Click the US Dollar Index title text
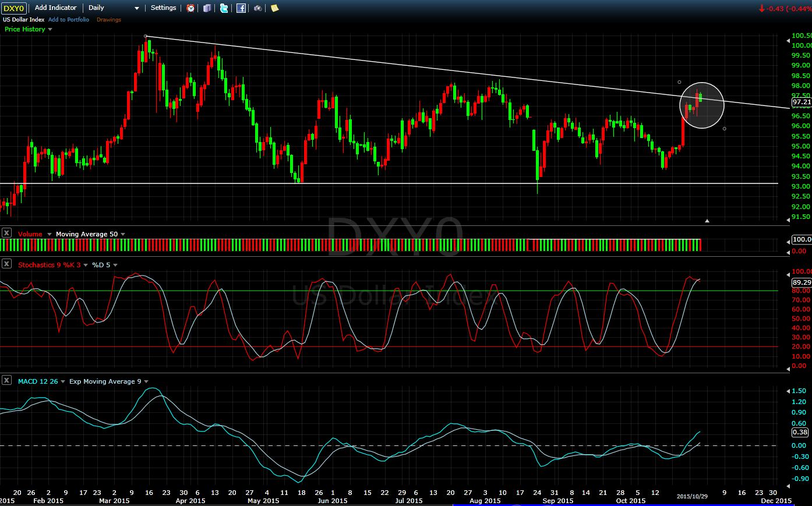The height and width of the screenshot is (506, 812). [x=24, y=20]
